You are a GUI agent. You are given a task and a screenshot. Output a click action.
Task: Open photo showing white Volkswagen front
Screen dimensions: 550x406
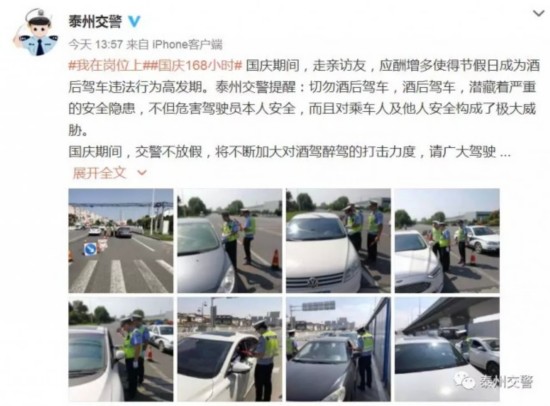[338, 241]
